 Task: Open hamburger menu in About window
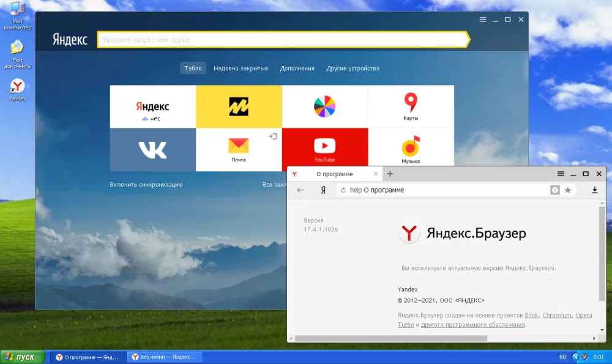[561, 174]
